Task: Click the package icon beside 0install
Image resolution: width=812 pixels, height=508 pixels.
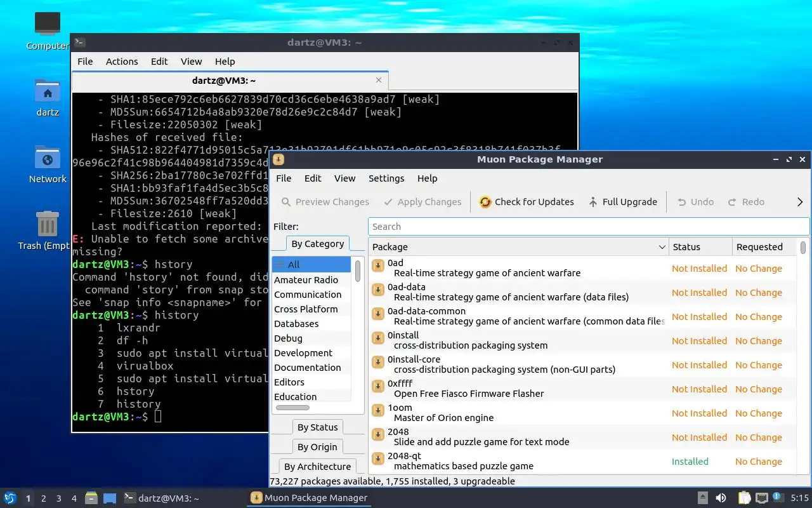Action: (x=378, y=338)
